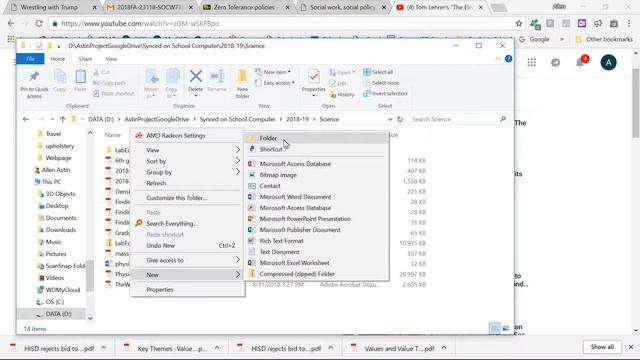Click the up one level arrow

coord(62,119)
